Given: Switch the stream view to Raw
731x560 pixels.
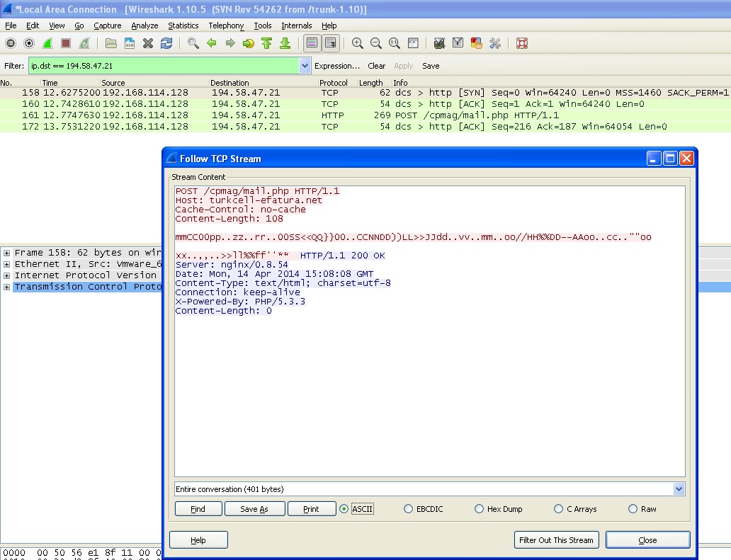Looking at the screenshot, I should pos(633,509).
